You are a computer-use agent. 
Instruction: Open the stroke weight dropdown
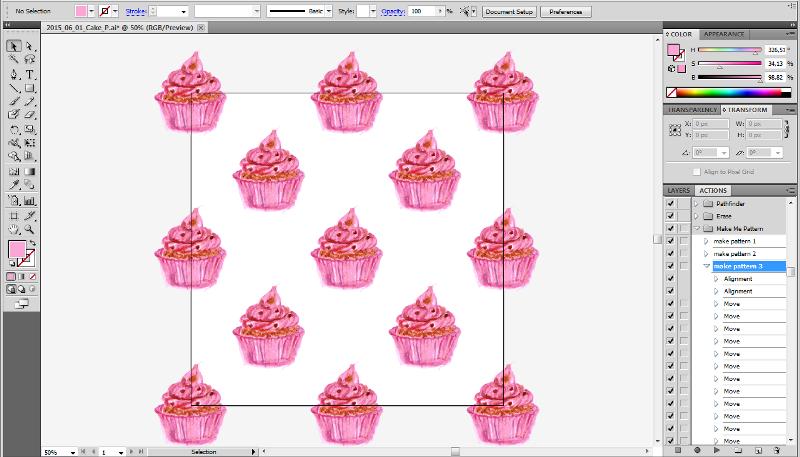pos(184,11)
